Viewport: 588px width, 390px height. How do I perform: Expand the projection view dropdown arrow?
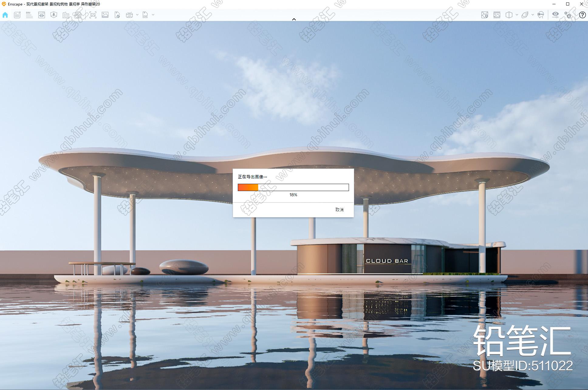(517, 15)
